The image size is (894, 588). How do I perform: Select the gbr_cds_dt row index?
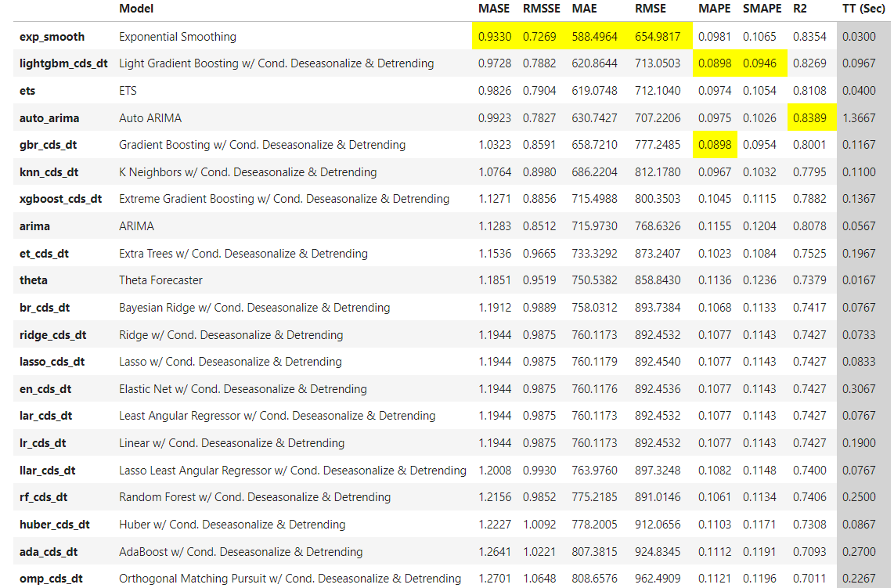[x=48, y=145]
